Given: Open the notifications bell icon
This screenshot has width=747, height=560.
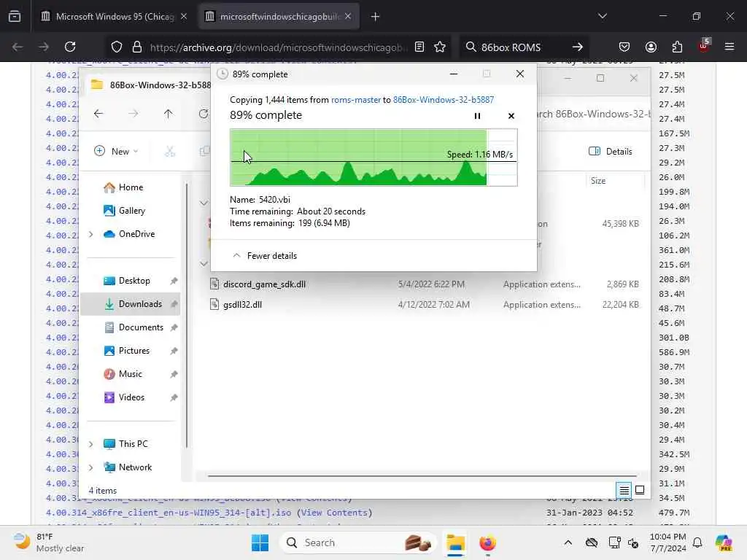Looking at the screenshot, I should pyautogui.click(x=697, y=542).
